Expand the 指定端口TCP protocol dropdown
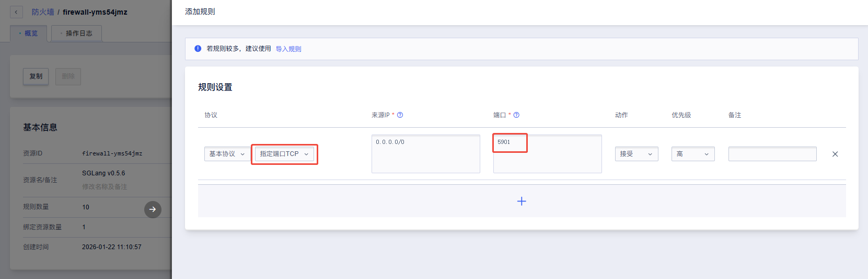The width and height of the screenshot is (868, 279). (284, 154)
